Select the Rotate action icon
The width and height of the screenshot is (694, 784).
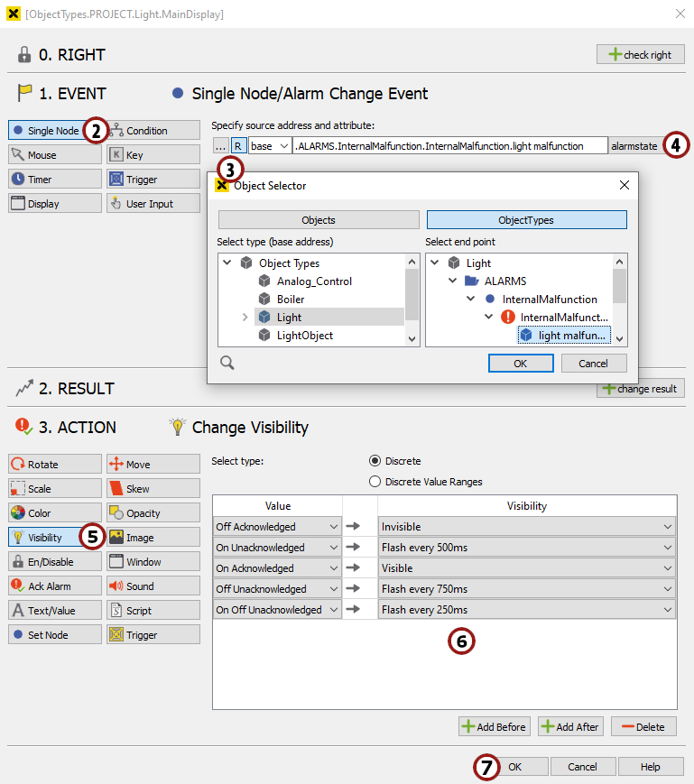[18, 465]
